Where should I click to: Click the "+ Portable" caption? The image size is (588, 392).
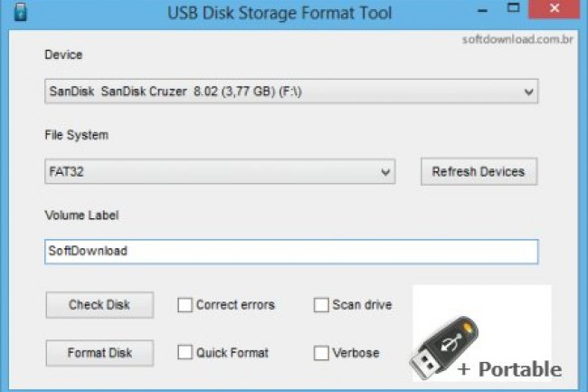click(509, 369)
